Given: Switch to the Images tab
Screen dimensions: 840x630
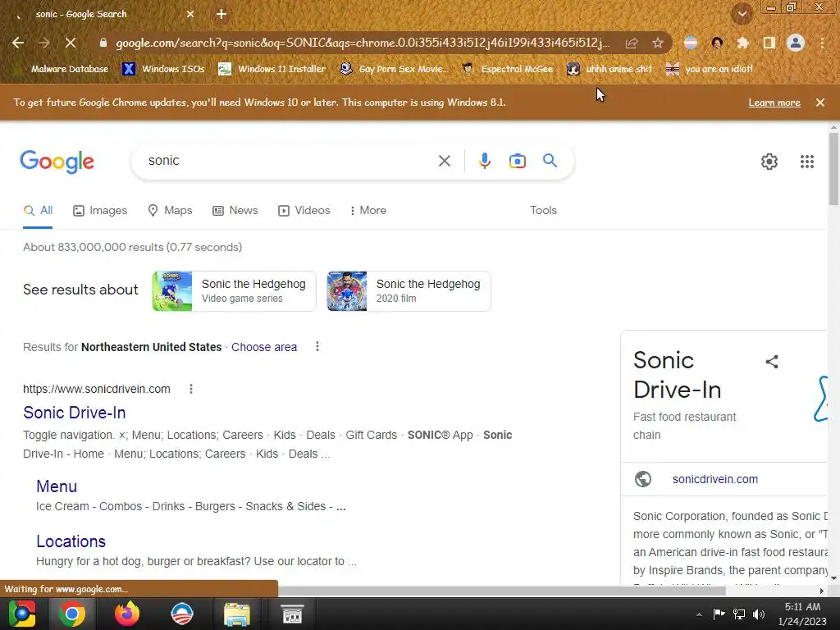Looking at the screenshot, I should pos(100,211).
